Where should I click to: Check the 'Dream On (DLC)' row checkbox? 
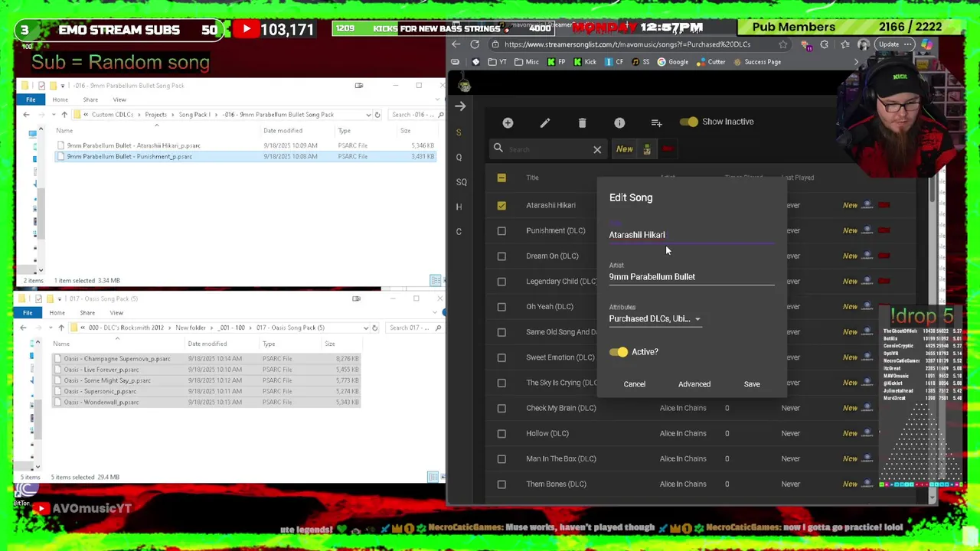tap(501, 256)
